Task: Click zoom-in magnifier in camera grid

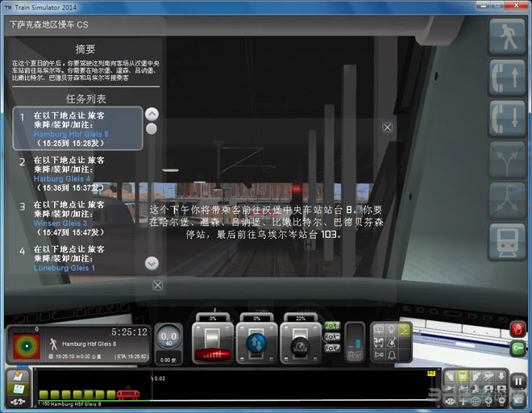Action: point(488,402)
